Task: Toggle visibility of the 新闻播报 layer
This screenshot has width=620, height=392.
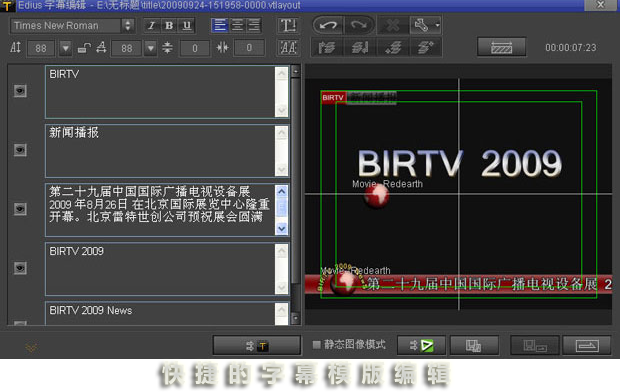Action: (20, 150)
